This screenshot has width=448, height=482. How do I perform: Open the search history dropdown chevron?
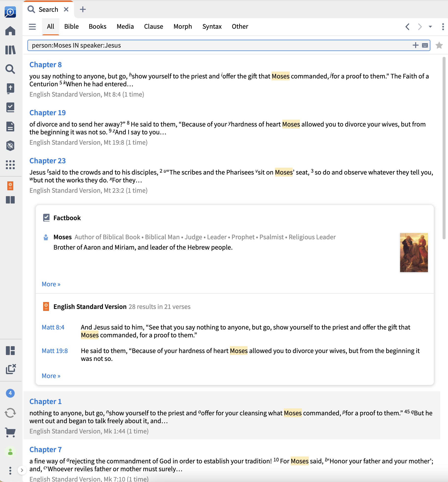coord(430,27)
